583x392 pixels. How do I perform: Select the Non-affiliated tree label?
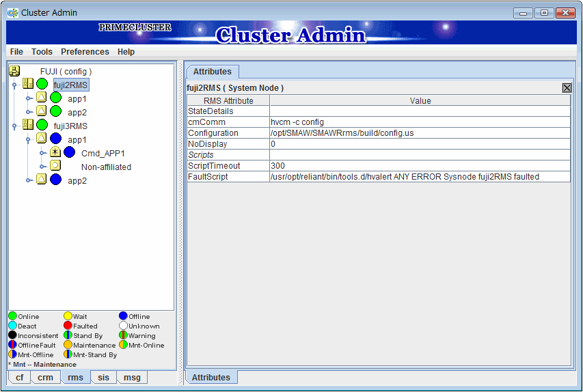pyautogui.click(x=106, y=167)
